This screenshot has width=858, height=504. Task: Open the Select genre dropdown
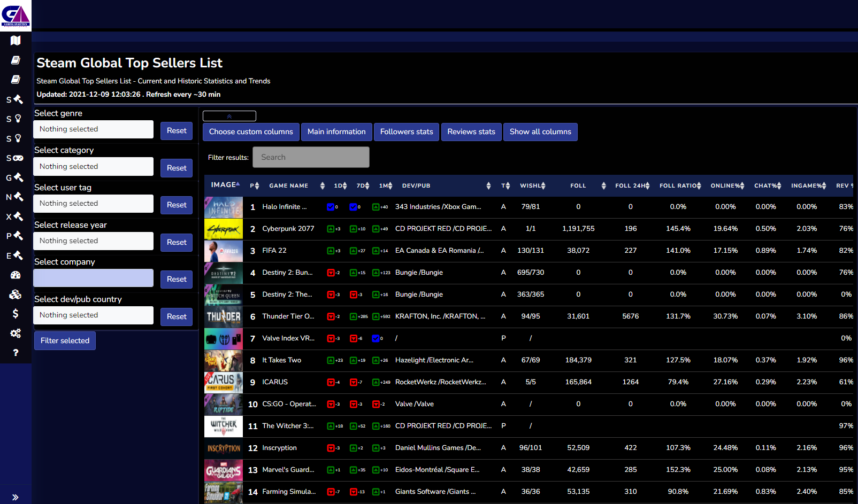tap(93, 129)
